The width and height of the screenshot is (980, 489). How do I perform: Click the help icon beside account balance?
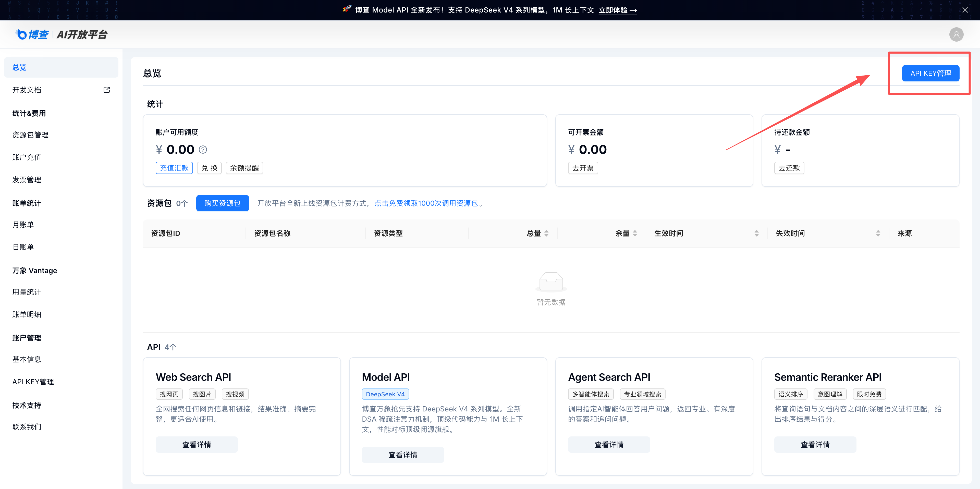point(203,150)
